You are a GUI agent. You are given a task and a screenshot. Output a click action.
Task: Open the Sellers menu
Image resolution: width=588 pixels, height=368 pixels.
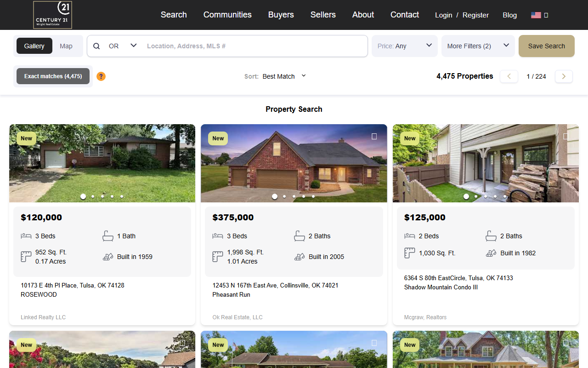coord(323,15)
